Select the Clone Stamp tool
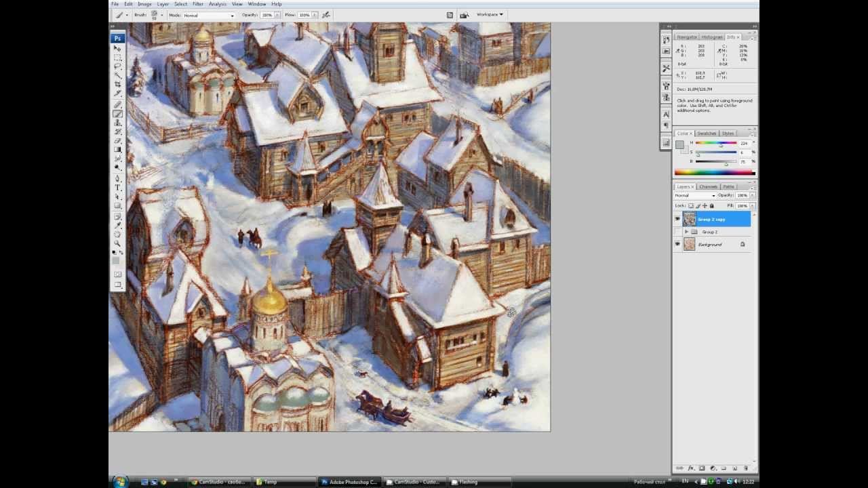This screenshot has height=488, width=868. pos(117,123)
